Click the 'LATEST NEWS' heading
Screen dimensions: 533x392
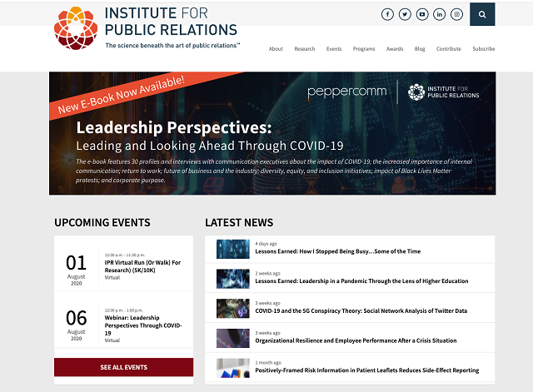pos(239,222)
